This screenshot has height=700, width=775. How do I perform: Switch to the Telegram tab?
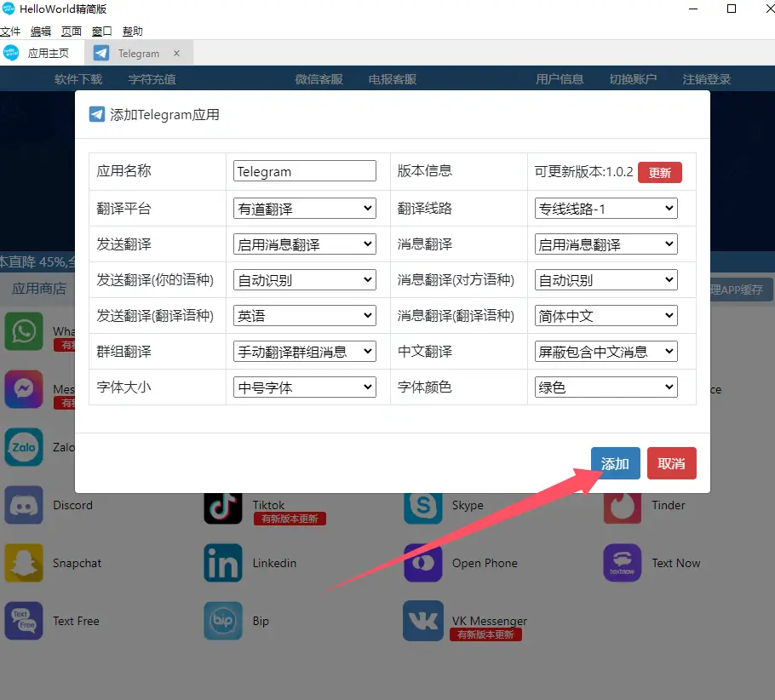coord(138,53)
